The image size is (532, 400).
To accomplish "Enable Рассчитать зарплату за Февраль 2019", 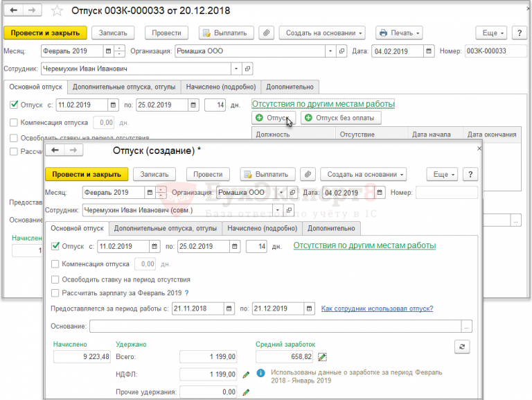I will coord(55,293).
